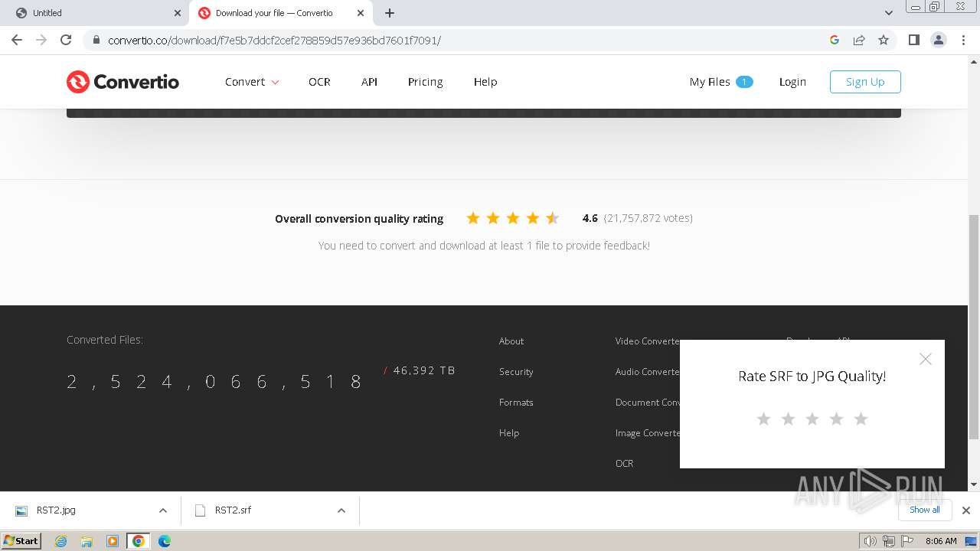Open the browser side panel
This screenshot has height=551, width=980.
(913, 40)
